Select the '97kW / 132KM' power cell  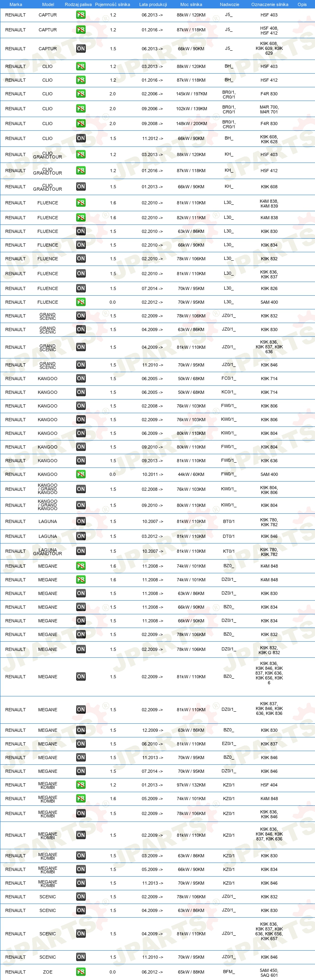(191, 785)
